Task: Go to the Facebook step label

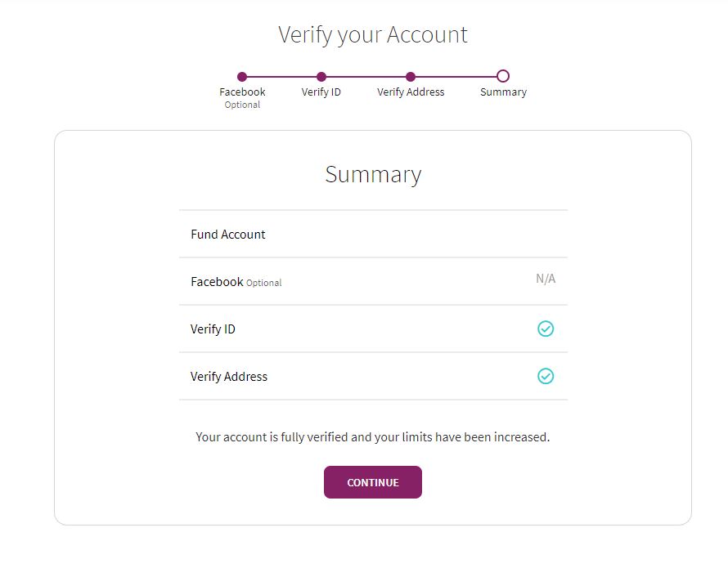Action: click(x=242, y=92)
